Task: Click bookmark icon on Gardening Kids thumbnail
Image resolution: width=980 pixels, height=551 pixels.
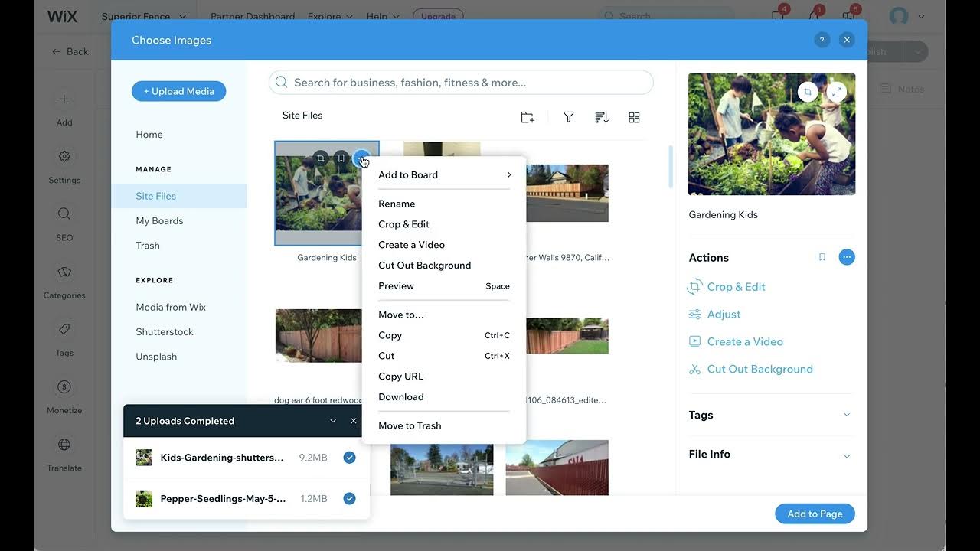Action: point(341,158)
